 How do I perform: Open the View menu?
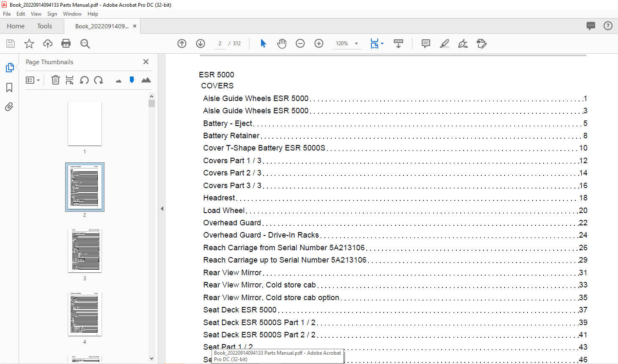point(36,14)
